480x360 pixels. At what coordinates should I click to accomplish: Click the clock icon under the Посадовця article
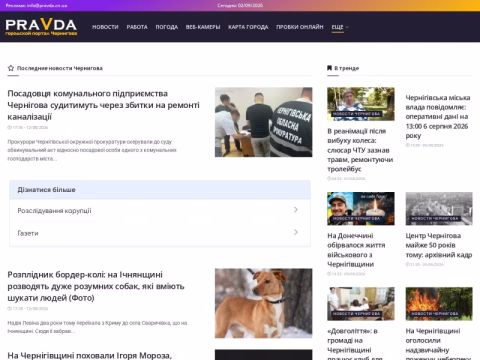tap(9, 127)
